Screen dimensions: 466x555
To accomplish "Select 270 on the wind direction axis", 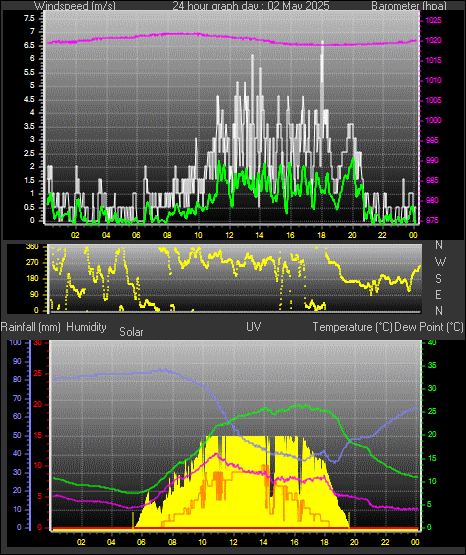I will (x=32, y=263).
